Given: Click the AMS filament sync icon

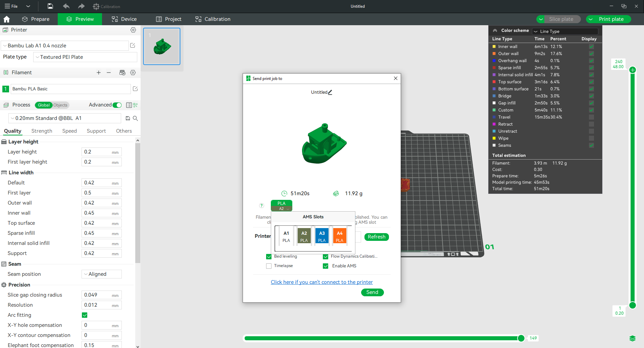Looking at the screenshot, I should (x=122, y=73).
